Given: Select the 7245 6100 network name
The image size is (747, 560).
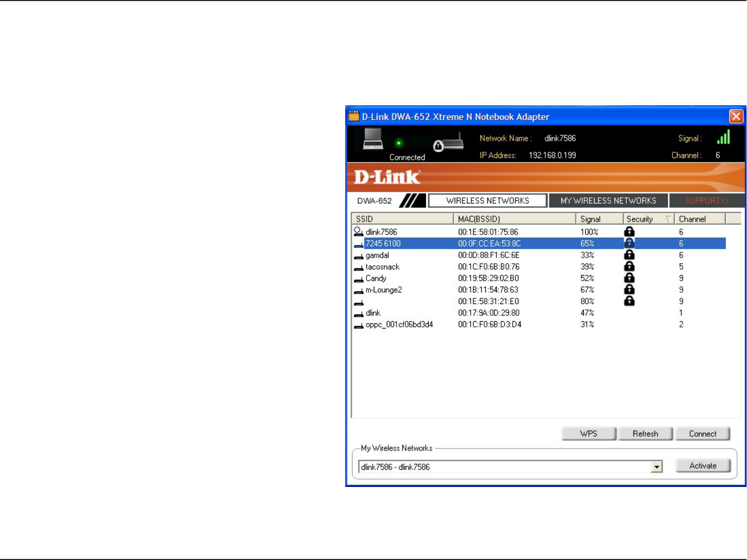Looking at the screenshot, I should (383, 243).
